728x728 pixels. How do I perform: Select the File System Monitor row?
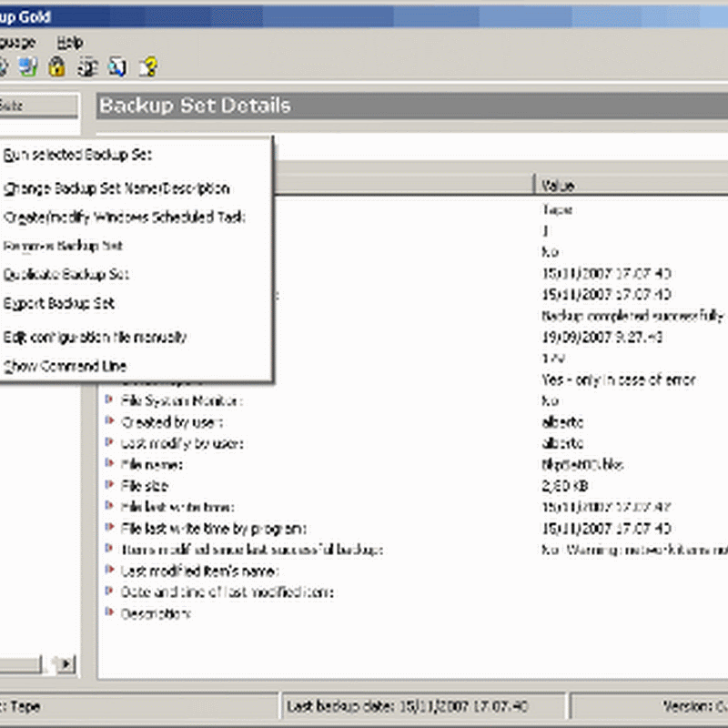[x=182, y=401]
